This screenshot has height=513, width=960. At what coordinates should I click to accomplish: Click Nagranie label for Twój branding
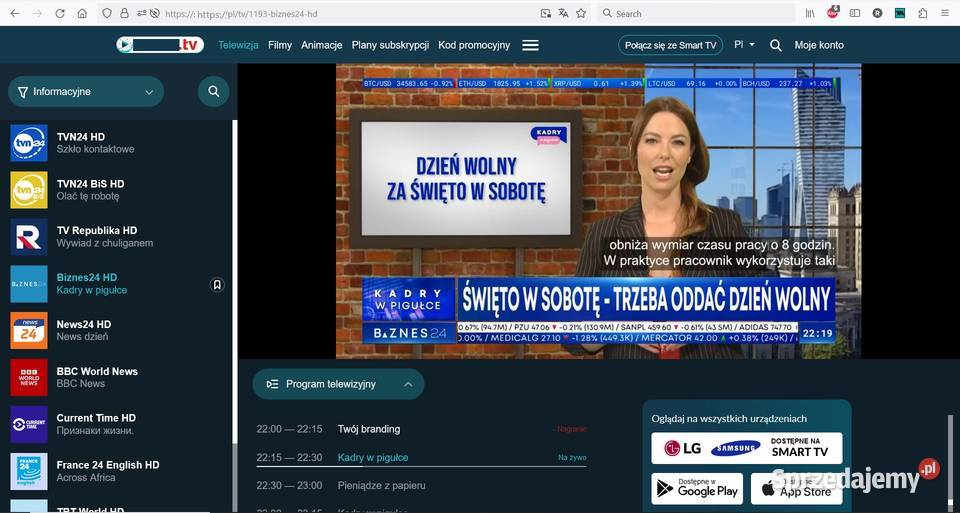click(x=572, y=429)
